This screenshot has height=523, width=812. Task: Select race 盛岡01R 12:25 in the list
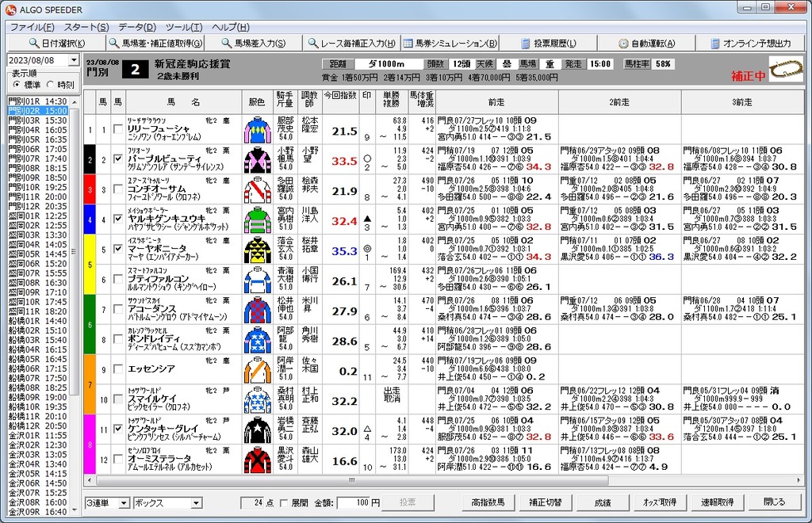pyautogui.click(x=38, y=216)
